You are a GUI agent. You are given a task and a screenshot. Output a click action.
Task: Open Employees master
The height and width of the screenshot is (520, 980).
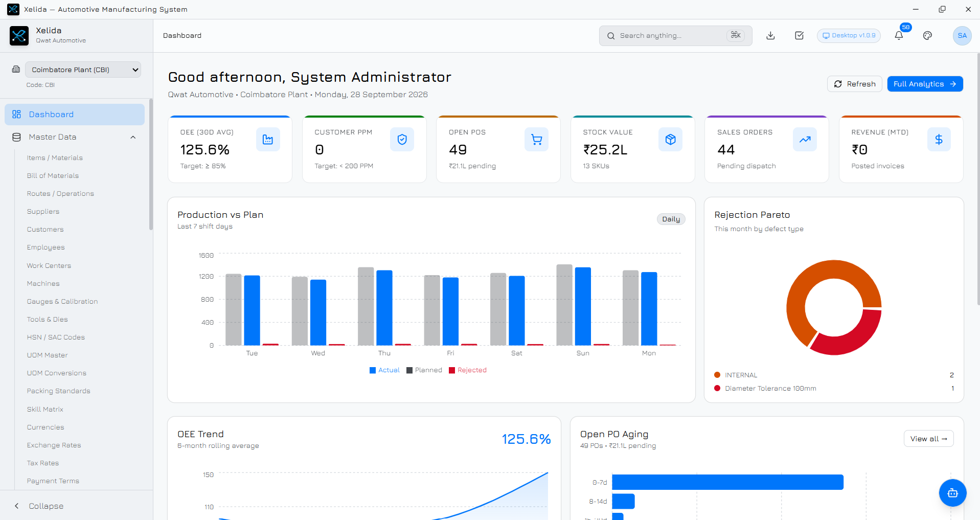tap(45, 247)
